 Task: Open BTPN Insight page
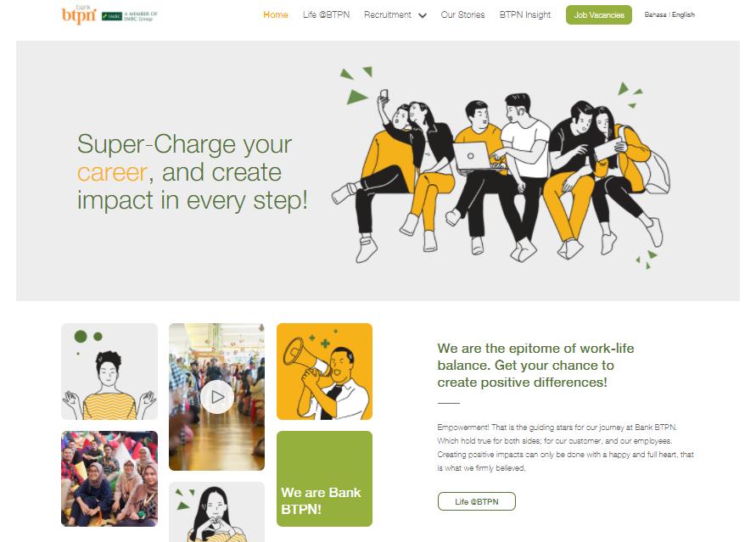click(525, 15)
